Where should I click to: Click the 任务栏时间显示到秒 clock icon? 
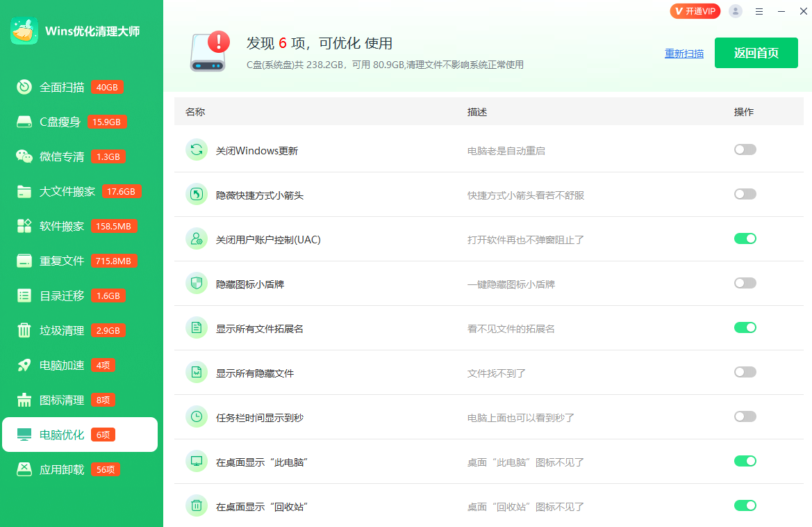[x=197, y=417]
